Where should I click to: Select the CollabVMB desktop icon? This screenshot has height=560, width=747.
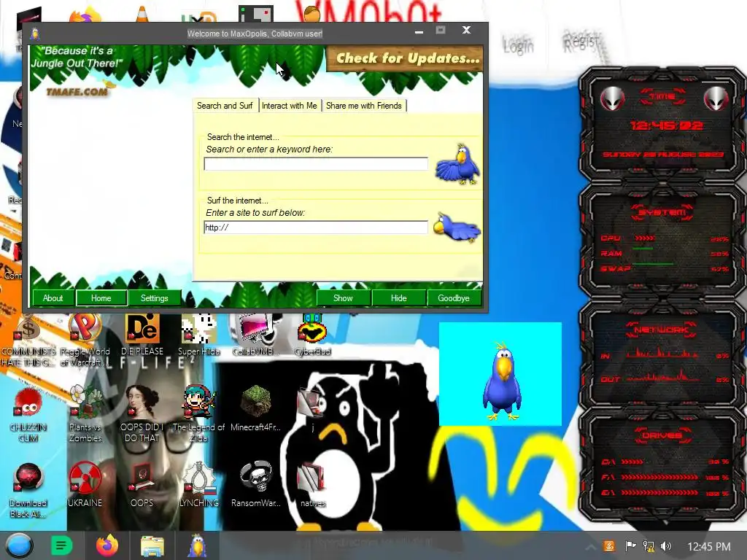[x=256, y=335]
